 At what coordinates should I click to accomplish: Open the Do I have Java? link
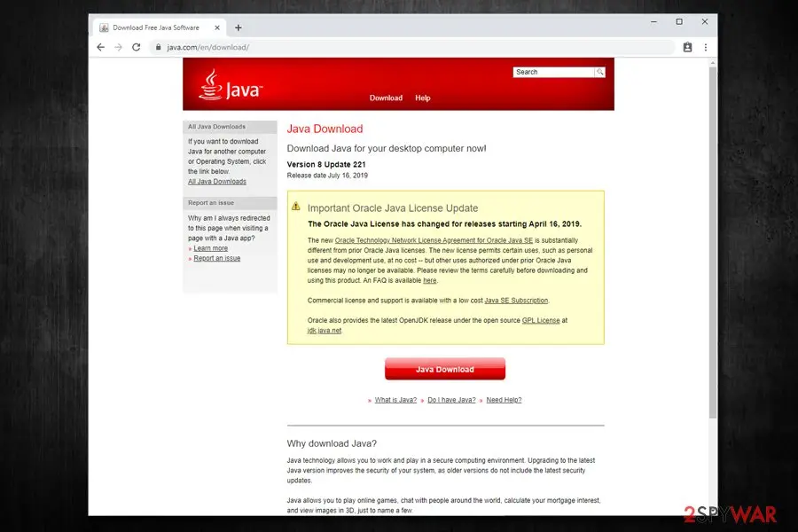(x=451, y=400)
